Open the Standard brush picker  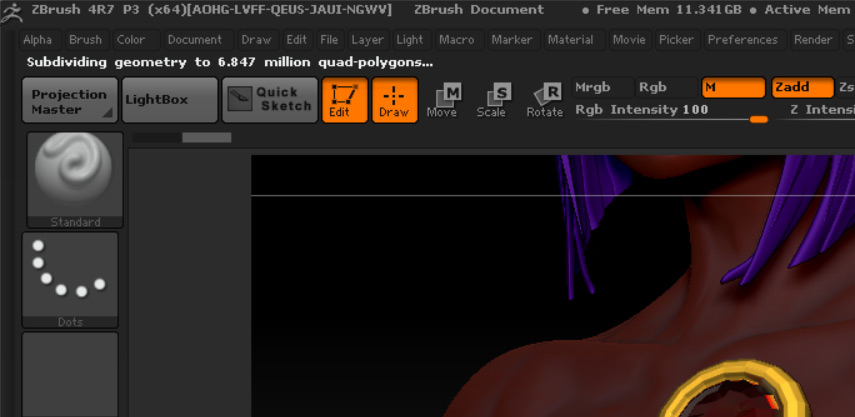75,180
